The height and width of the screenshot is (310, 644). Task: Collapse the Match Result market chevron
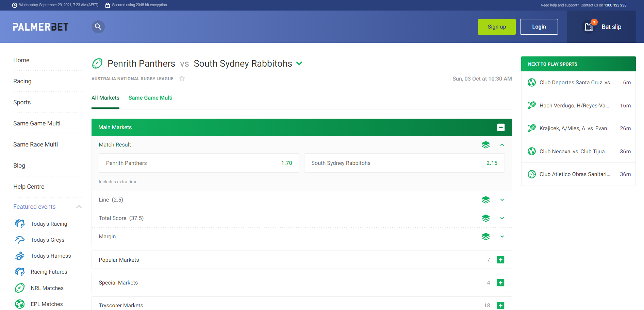click(x=502, y=145)
